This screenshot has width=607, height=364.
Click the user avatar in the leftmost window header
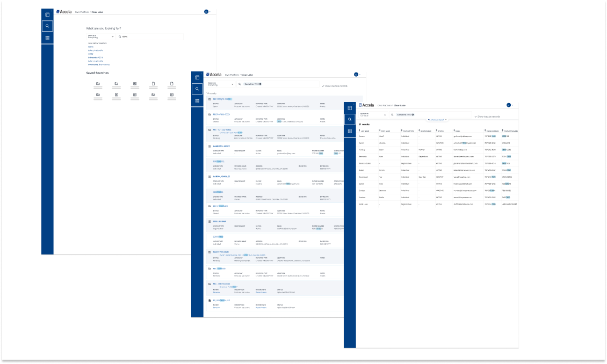[x=206, y=11]
